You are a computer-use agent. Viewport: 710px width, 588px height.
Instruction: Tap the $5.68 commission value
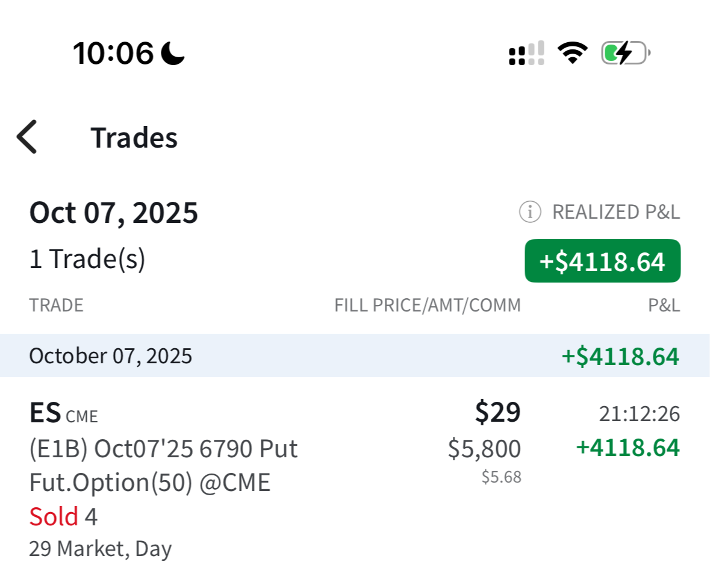tap(501, 477)
